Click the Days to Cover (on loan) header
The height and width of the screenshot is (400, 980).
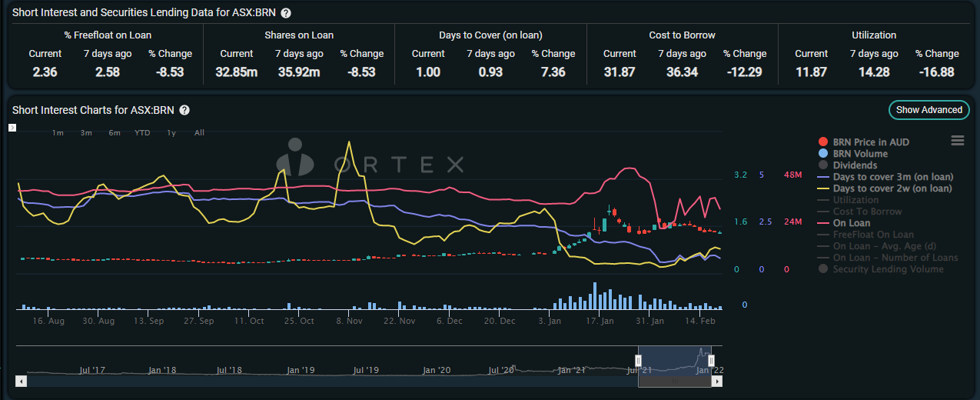click(x=490, y=35)
